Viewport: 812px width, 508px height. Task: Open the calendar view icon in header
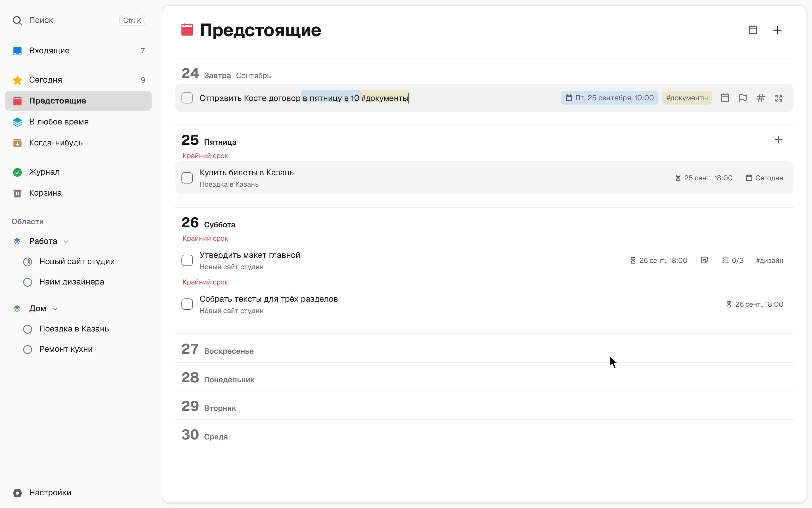pos(753,30)
